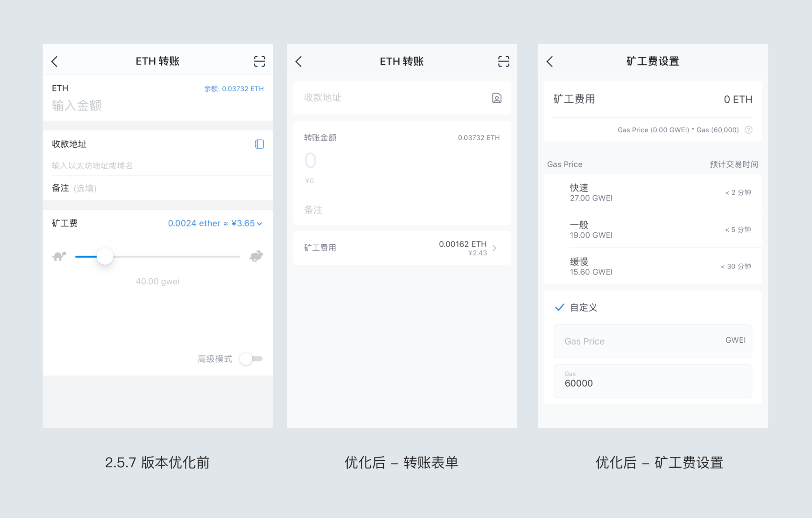Click the ¥2.43 fiat fee value
The height and width of the screenshot is (518, 812).
point(477,253)
